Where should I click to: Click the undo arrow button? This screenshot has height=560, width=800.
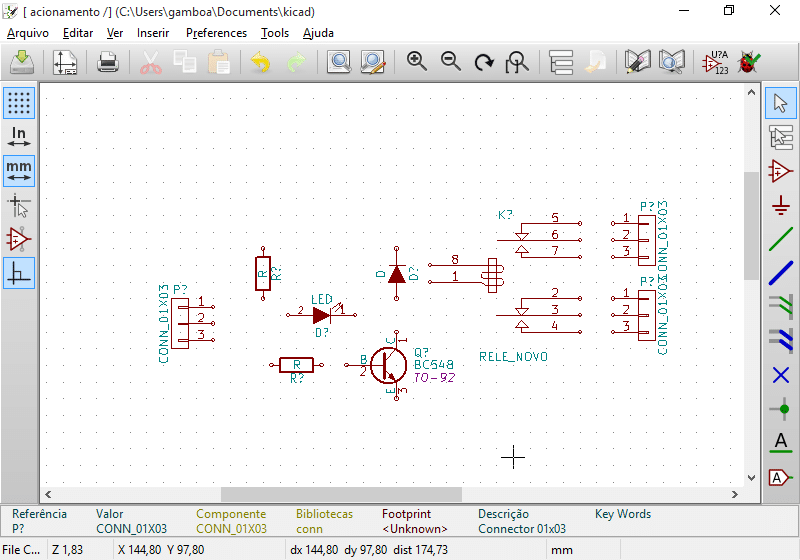point(261,63)
